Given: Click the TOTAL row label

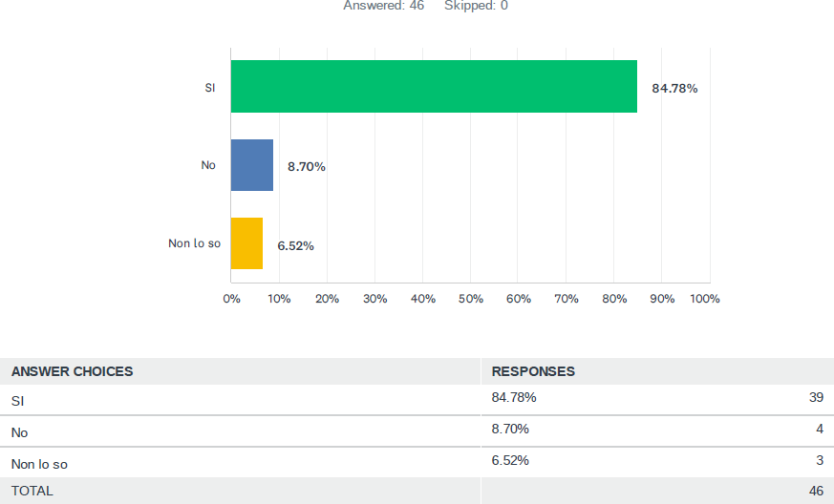Looking at the screenshot, I should click(x=32, y=491).
